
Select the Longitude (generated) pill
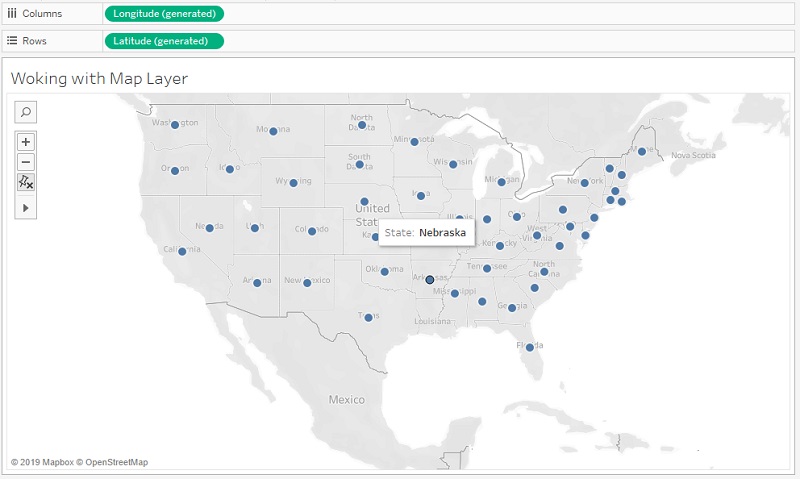point(164,14)
